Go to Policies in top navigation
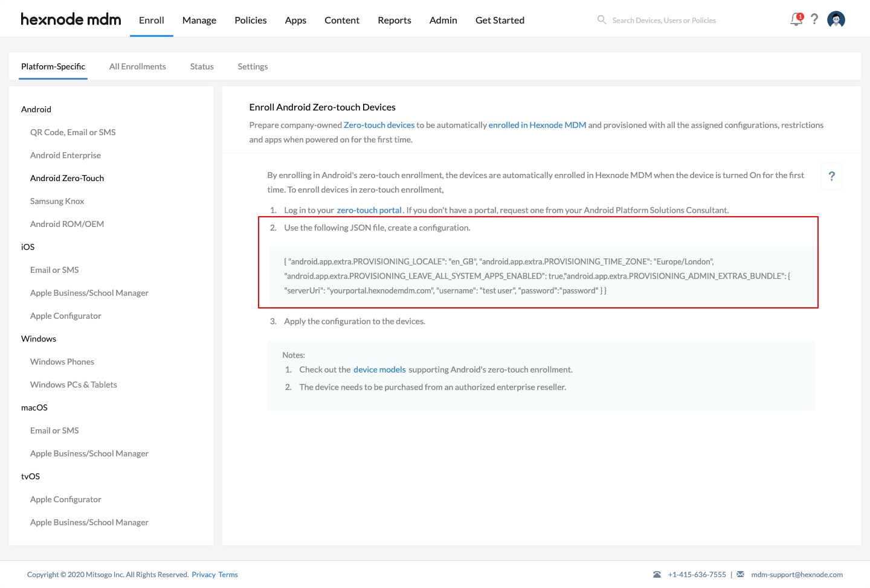The image size is (870, 588). 251,20
